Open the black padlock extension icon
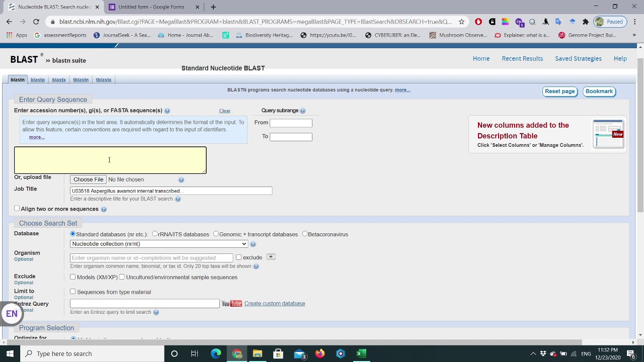The height and width of the screenshot is (362, 644). click(492, 22)
